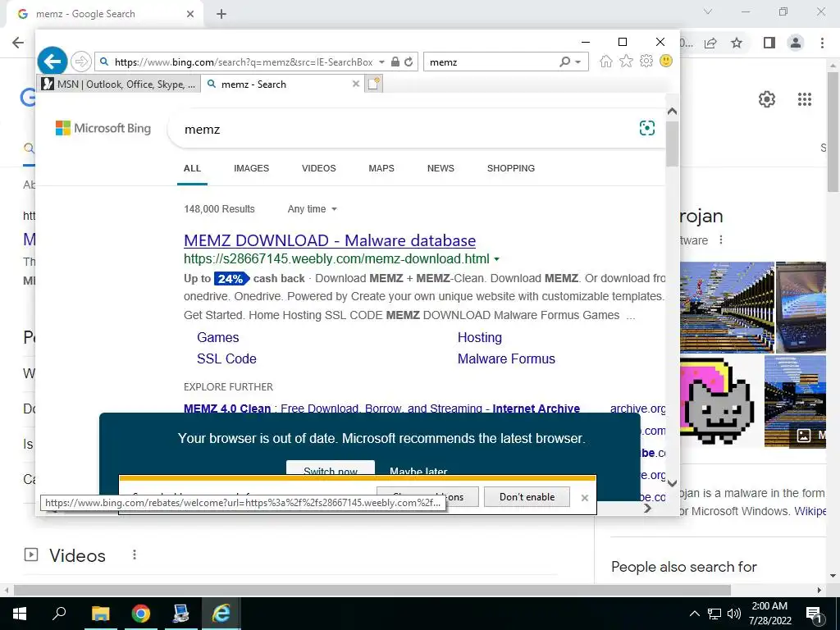The height and width of the screenshot is (630, 840).
Task: Click 'Maybe later' on browser banner
Action: 418,472
